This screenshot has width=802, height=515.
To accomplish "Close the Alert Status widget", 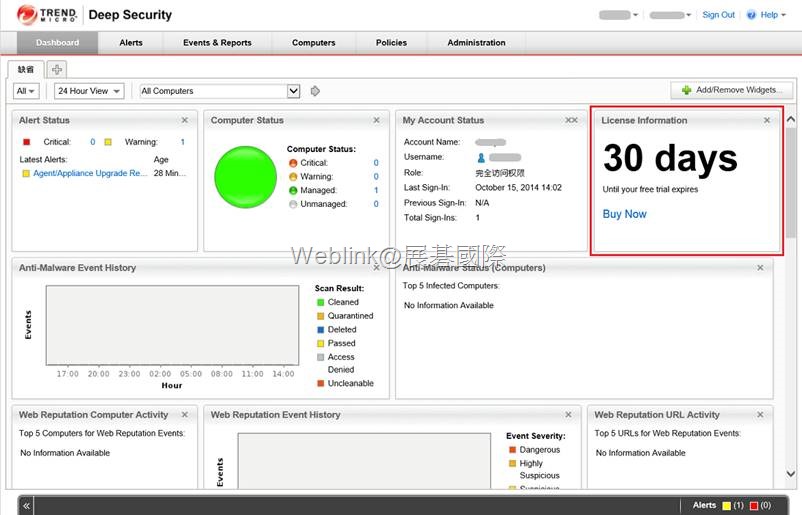I will tap(185, 120).
